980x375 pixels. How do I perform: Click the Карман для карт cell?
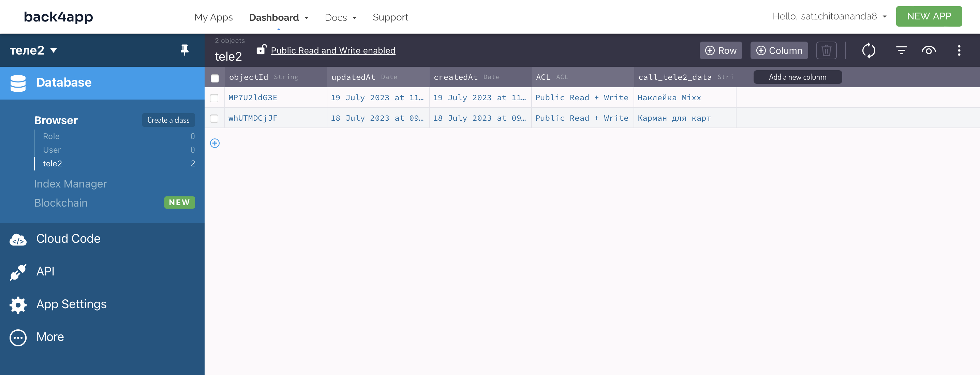coord(685,118)
